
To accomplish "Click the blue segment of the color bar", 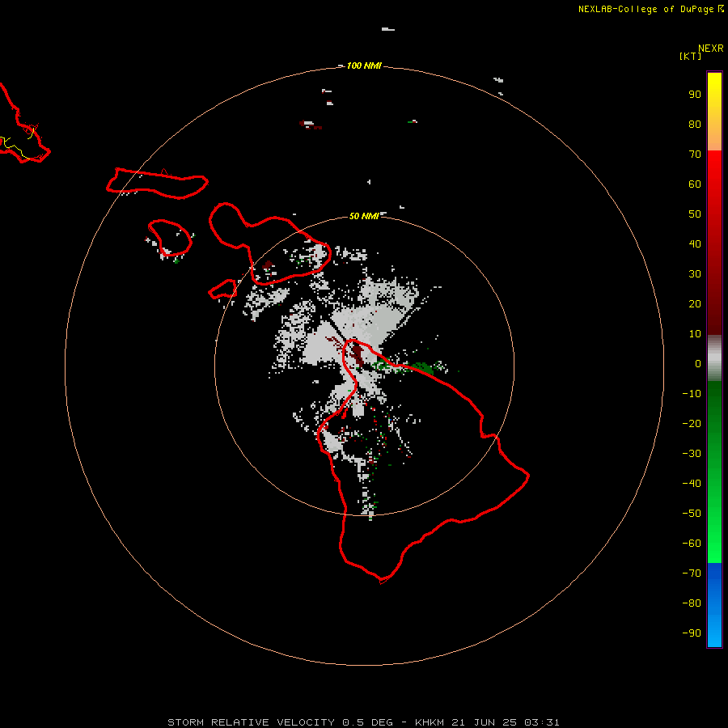I will coord(714,605).
